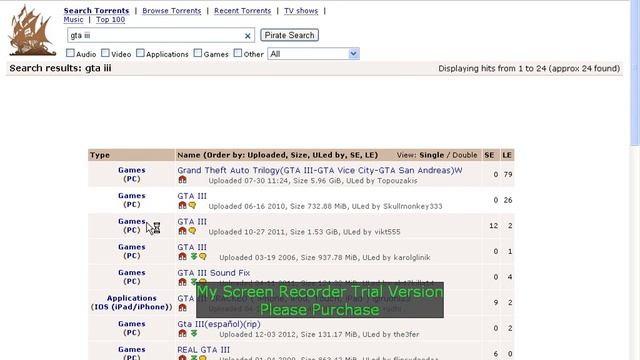Open magnet link for Grand Theft Auto Trilogy
Image resolution: width=640 pixels, height=360 pixels.
[x=182, y=180]
